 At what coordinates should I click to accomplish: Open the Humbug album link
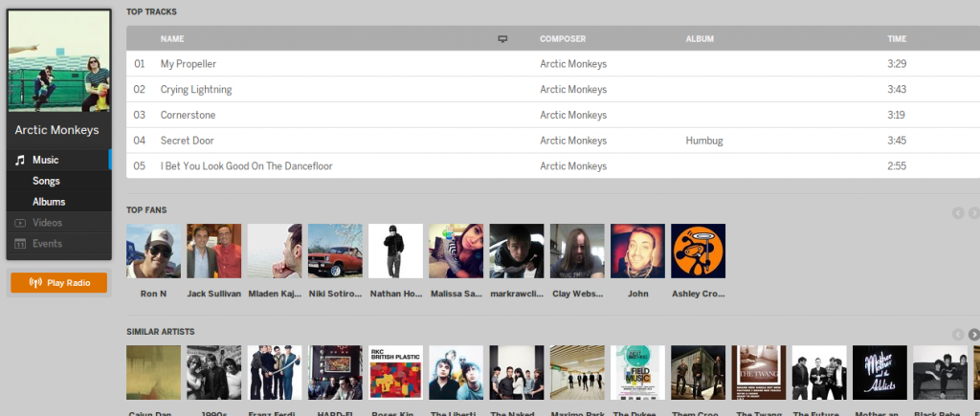tap(704, 141)
